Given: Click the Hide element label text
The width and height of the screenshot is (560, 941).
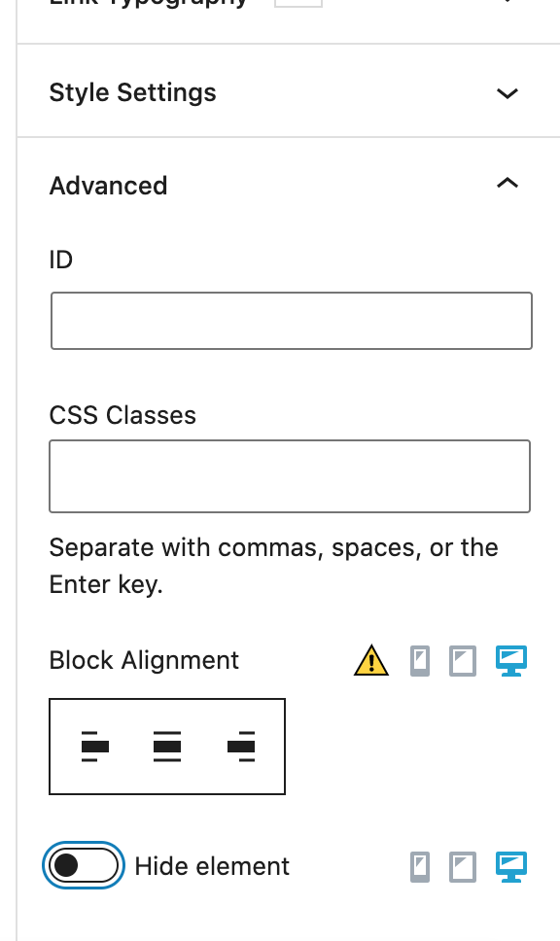Looking at the screenshot, I should pos(212,866).
